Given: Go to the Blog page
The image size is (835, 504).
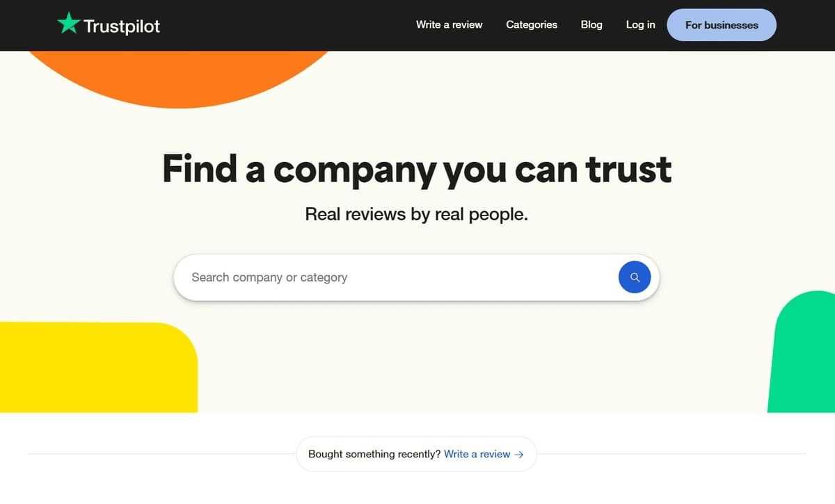Looking at the screenshot, I should pos(591,25).
